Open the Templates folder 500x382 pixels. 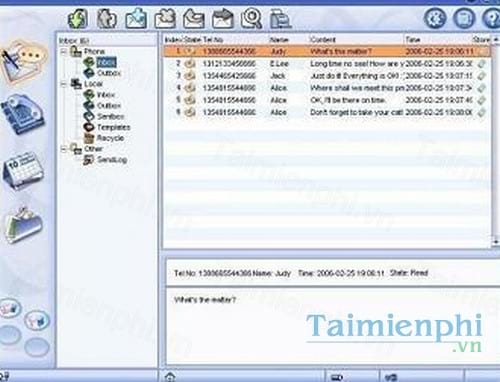click(x=114, y=127)
